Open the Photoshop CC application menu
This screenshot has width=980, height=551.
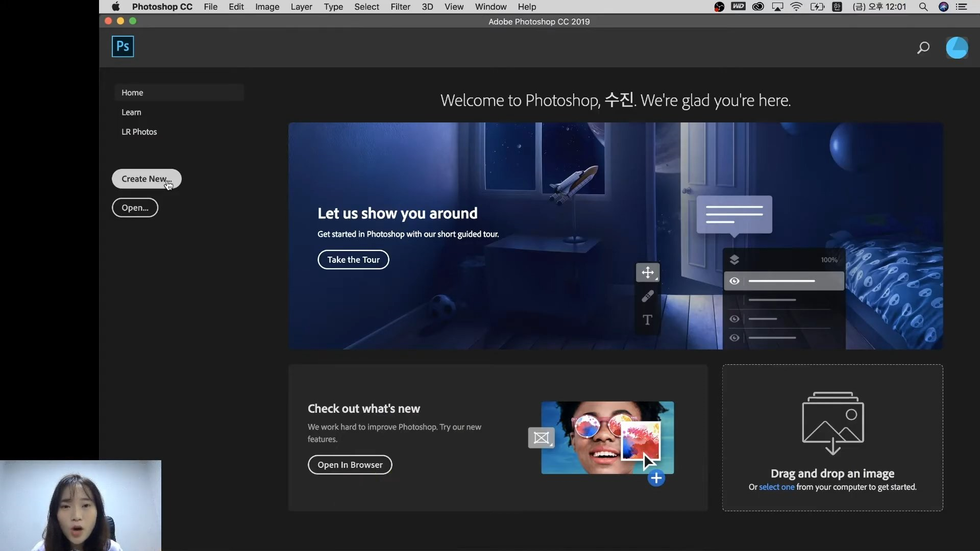point(162,7)
